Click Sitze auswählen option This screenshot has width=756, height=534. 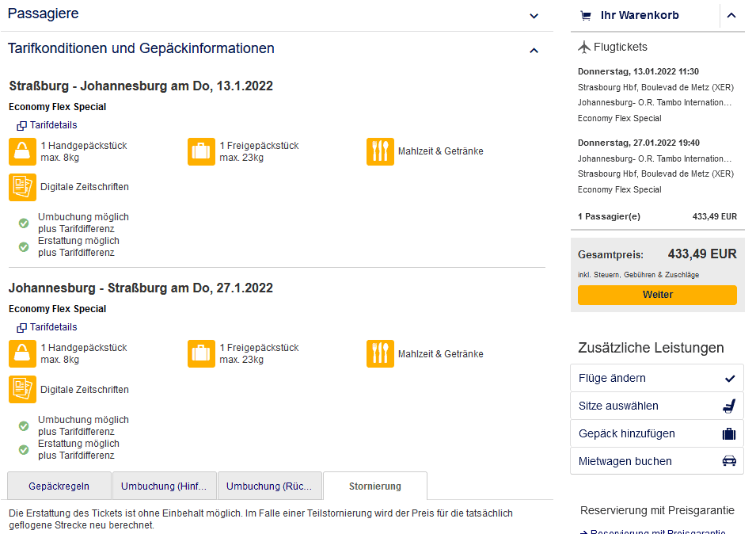pyautogui.click(x=656, y=406)
